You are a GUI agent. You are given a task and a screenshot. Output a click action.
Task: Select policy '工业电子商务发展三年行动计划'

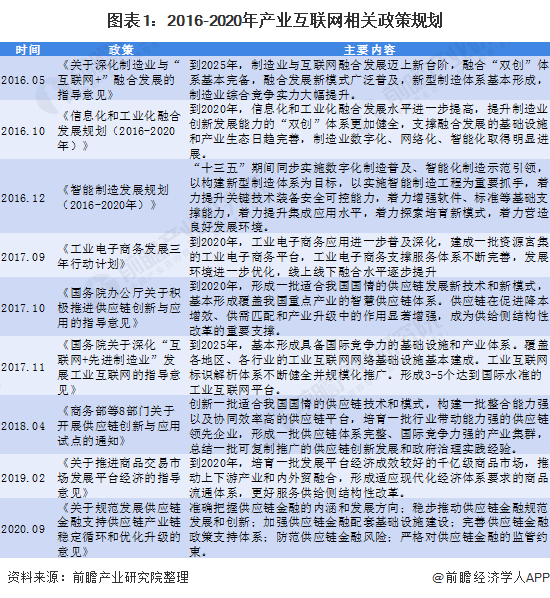(119, 257)
